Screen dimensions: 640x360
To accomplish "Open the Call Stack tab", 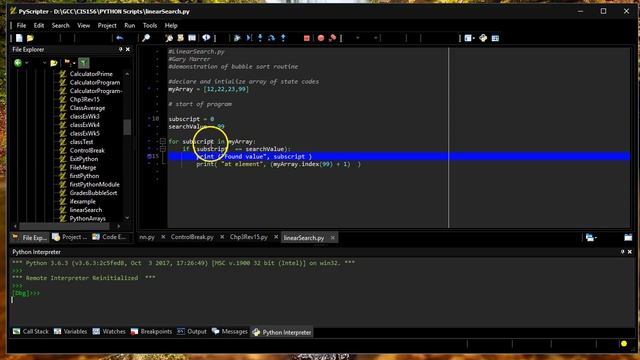I will (31, 332).
